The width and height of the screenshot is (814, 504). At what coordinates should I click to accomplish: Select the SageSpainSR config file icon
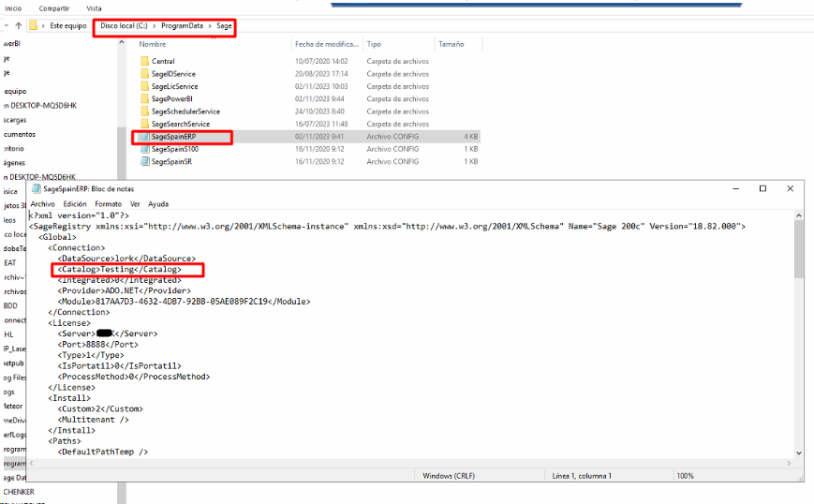(145, 161)
